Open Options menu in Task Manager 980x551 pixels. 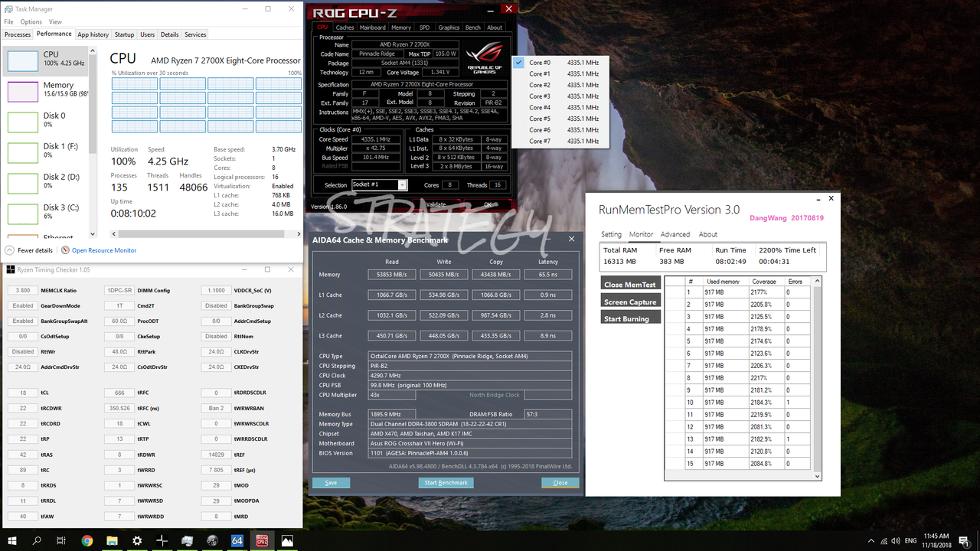pyautogui.click(x=31, y=22)
